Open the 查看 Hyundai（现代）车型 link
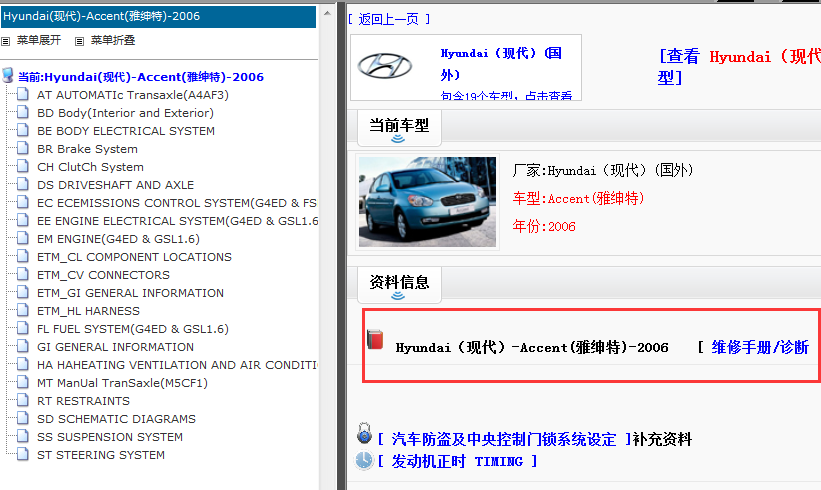Screen dimensions: 821x490 (739, 67)
